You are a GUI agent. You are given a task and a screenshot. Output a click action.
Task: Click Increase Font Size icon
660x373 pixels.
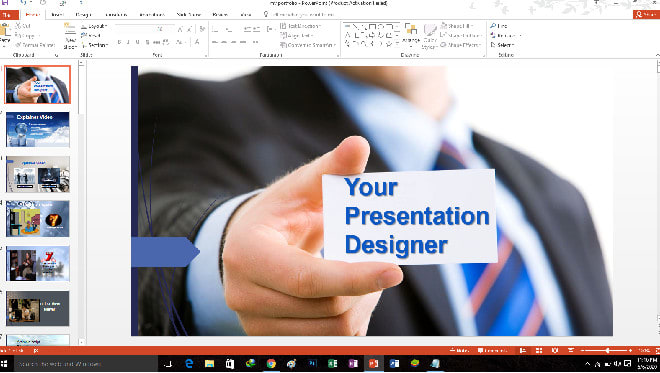tap(180, 29)
